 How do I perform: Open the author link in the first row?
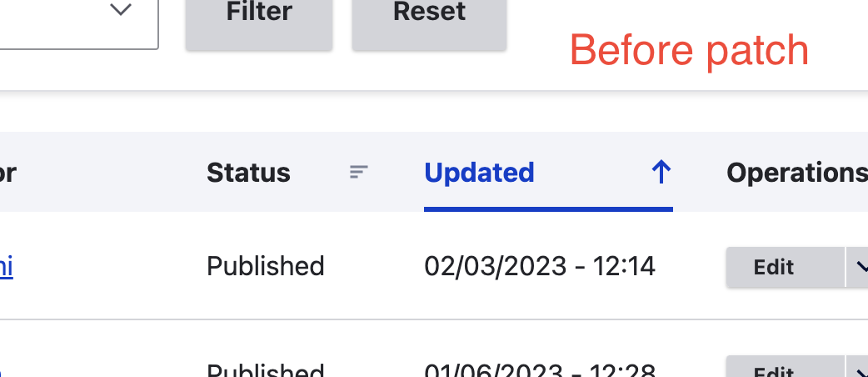[x=6, y=267]
